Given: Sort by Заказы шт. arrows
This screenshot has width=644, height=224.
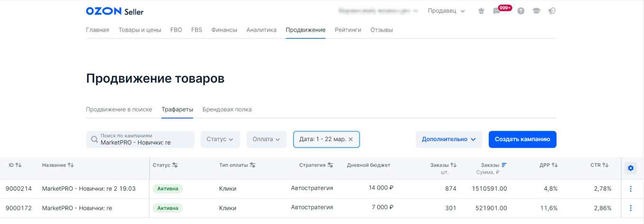Looking at the screenshot, I should (453, 165).
